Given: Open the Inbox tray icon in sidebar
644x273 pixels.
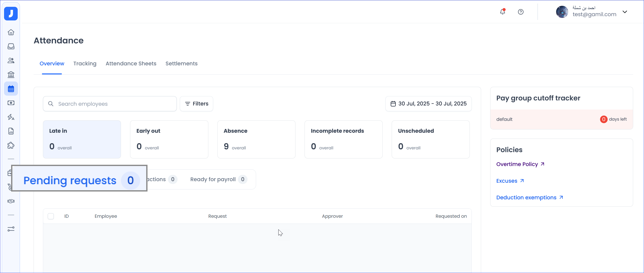Looking at the screenshot, I should tap(11, 46).
